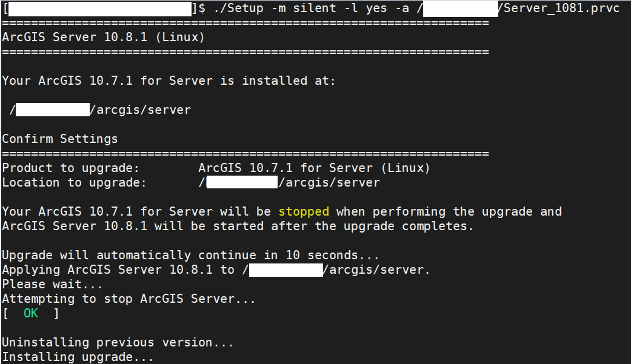Click the 'Server_1081.prvc' filename

(x=561, y=9)
